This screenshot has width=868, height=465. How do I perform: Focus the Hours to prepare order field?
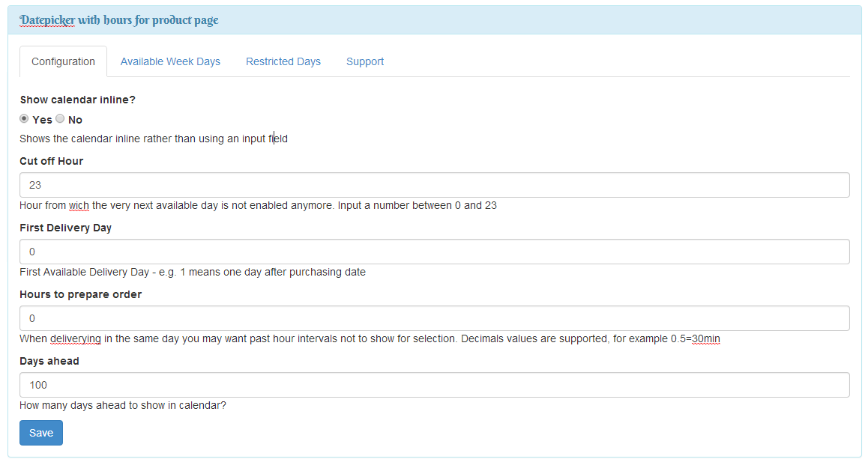pos(435,318)
